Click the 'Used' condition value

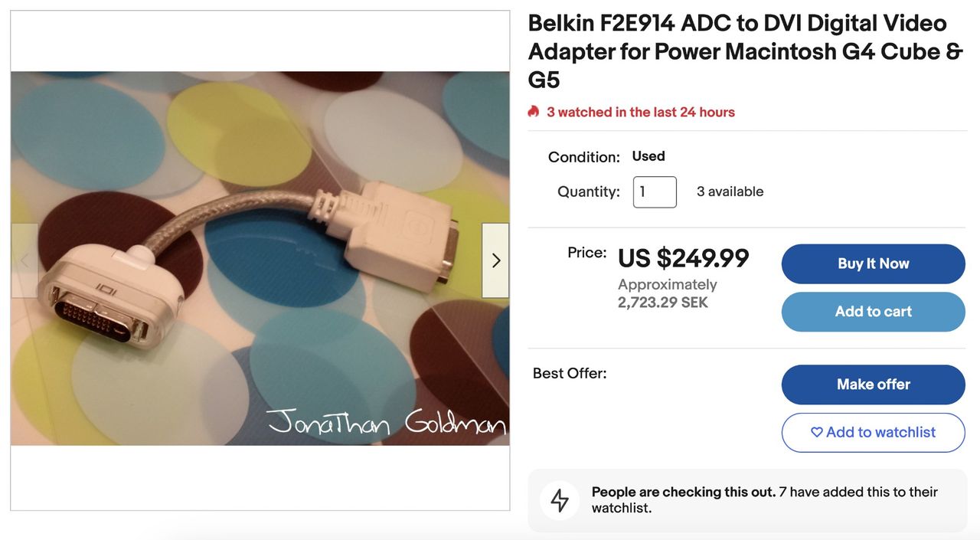point(648,156)
